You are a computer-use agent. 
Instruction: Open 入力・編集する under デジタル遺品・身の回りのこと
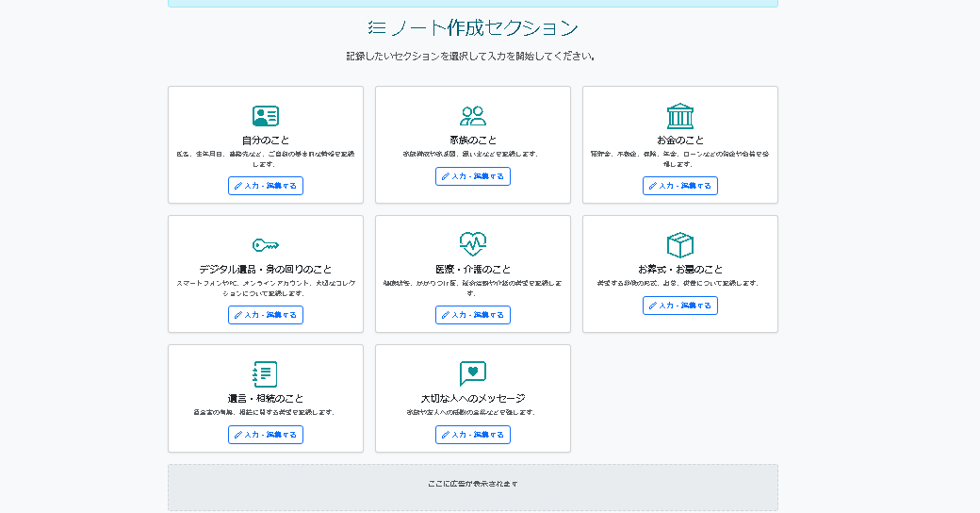(x=266, y=315)
